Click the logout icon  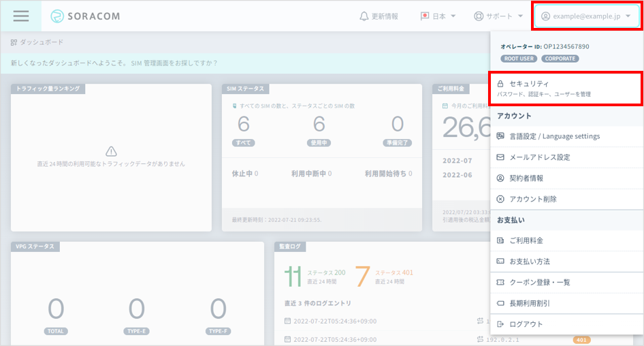[501, 324]
